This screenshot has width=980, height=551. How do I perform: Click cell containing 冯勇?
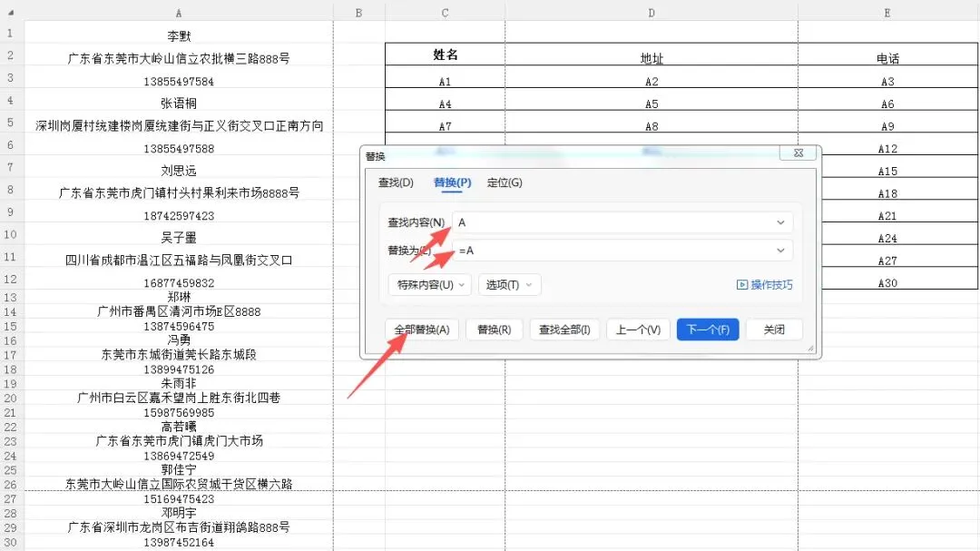(179, 340)
